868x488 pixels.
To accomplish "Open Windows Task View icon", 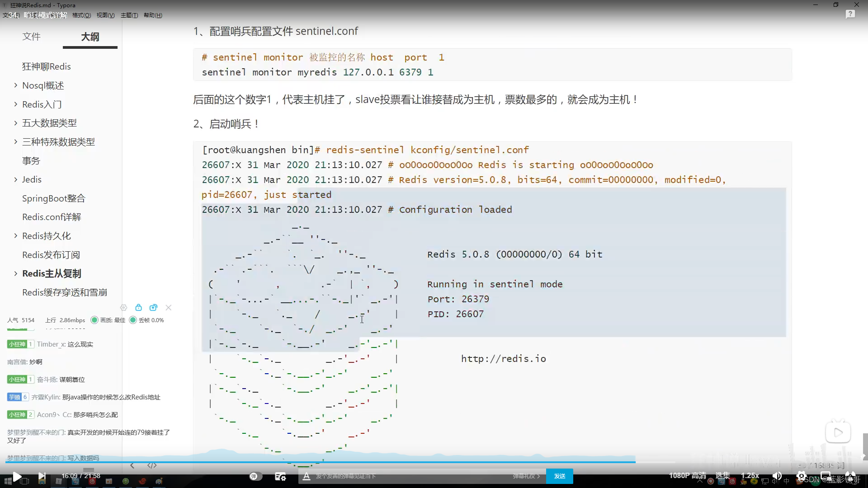I will pos(24,481).
